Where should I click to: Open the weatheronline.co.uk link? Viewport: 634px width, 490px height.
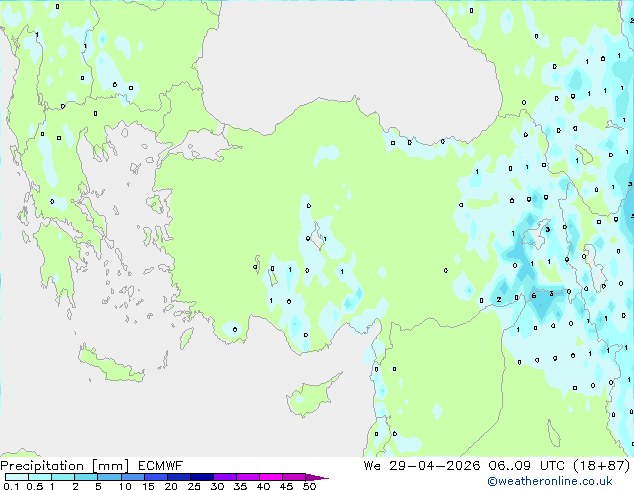550,481
